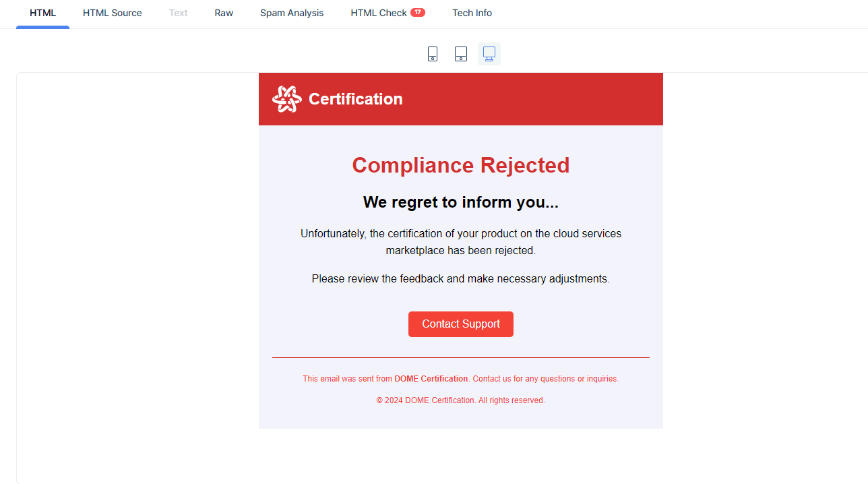Click the 'Please review the feedback' sentence
Viewport: 868px width, 484px height.
point(460,278)
